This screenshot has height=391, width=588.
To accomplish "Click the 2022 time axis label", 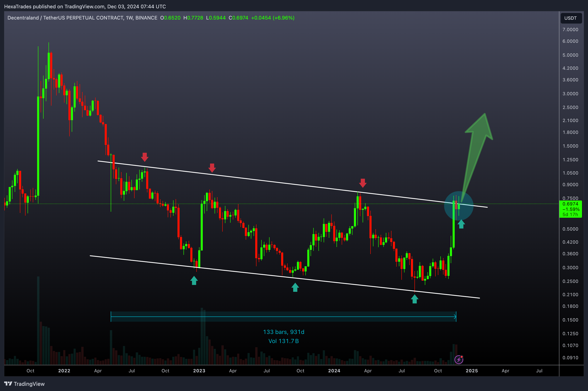I will point(64,371).
